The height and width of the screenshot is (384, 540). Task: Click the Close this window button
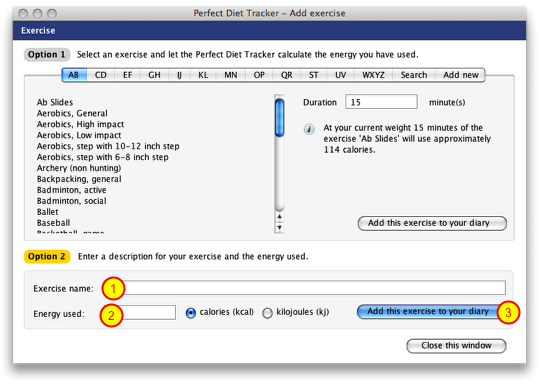(x=456, y=346)
